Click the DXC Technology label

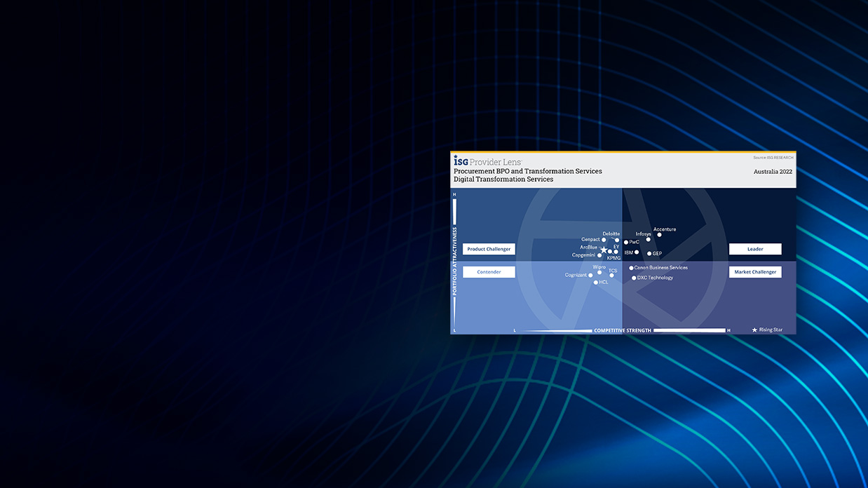pyautogui.click(x=655, y=278)
